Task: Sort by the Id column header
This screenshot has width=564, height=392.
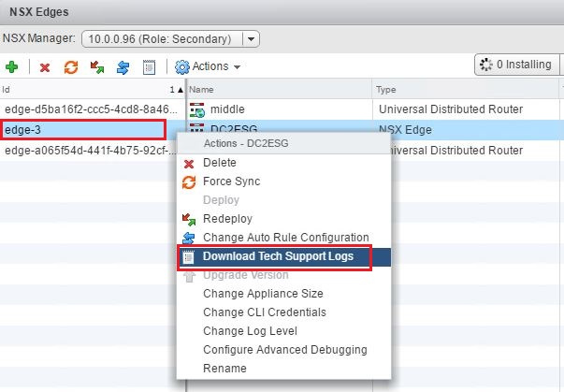Action: [x=93, y=89]
